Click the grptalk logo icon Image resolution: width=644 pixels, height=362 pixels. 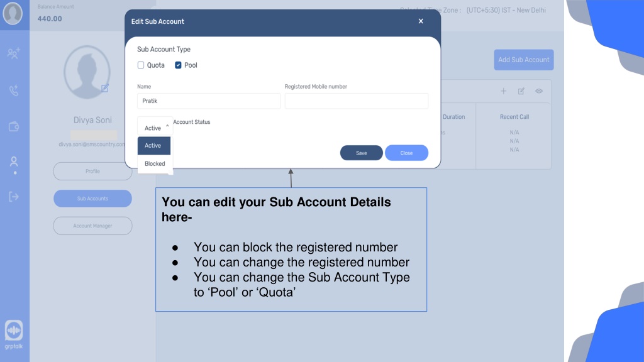pos(14,331)
